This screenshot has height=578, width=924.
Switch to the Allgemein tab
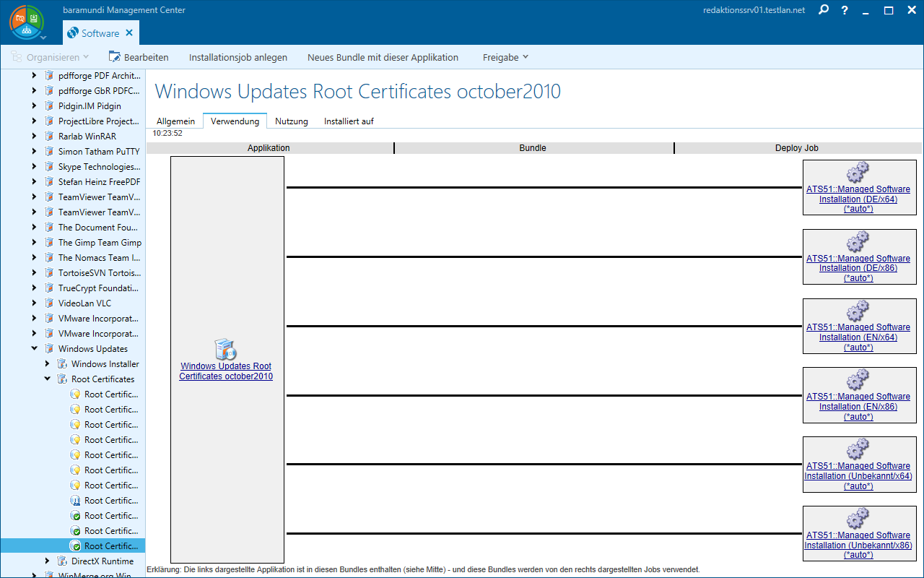coord(175,121)
